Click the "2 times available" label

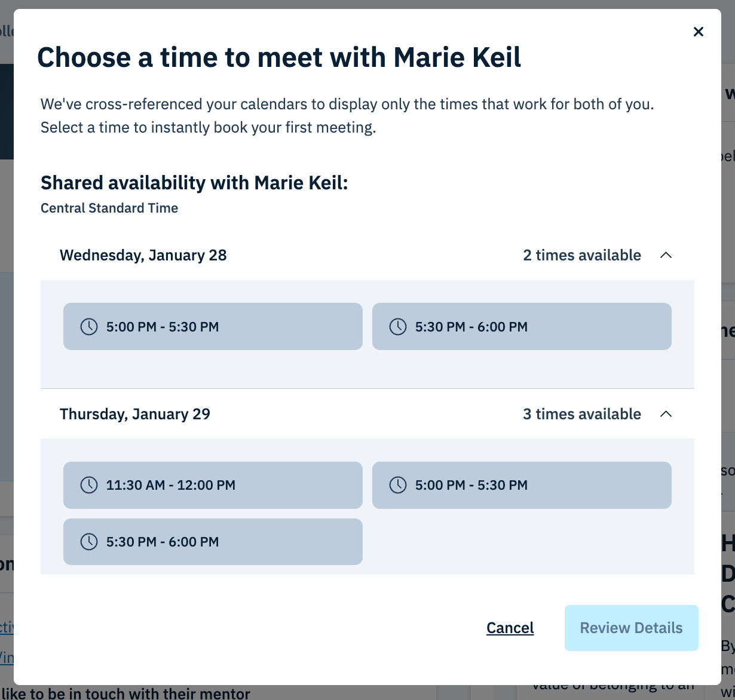(x=581, y=256)
